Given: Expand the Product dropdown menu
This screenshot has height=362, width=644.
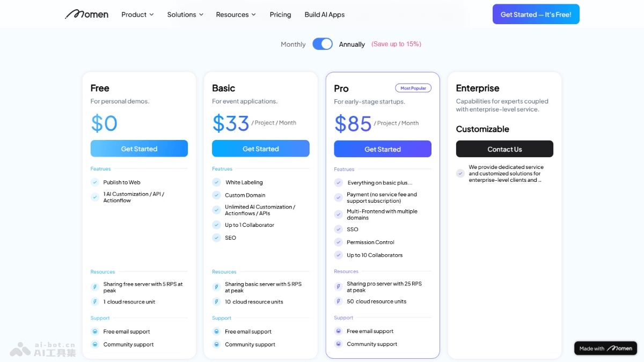Looking at the screenshot, I should (x=137, y=14).
